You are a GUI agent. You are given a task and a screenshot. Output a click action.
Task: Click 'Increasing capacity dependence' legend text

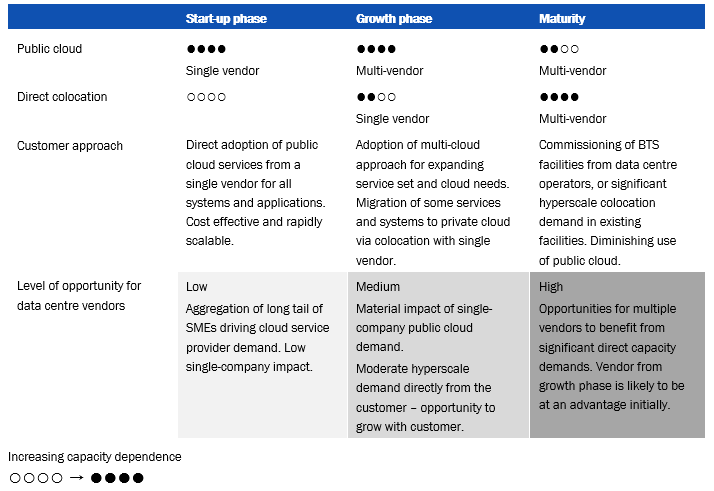pyautogui.click(x=95, y=456)
